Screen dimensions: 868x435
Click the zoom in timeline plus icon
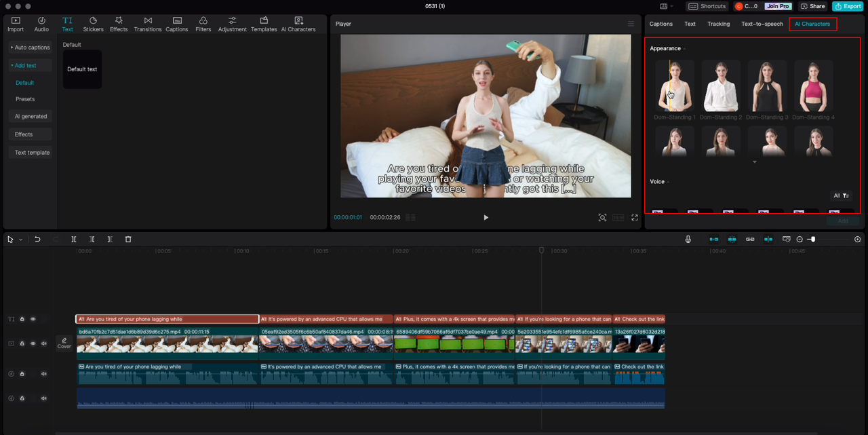point(858,240)
